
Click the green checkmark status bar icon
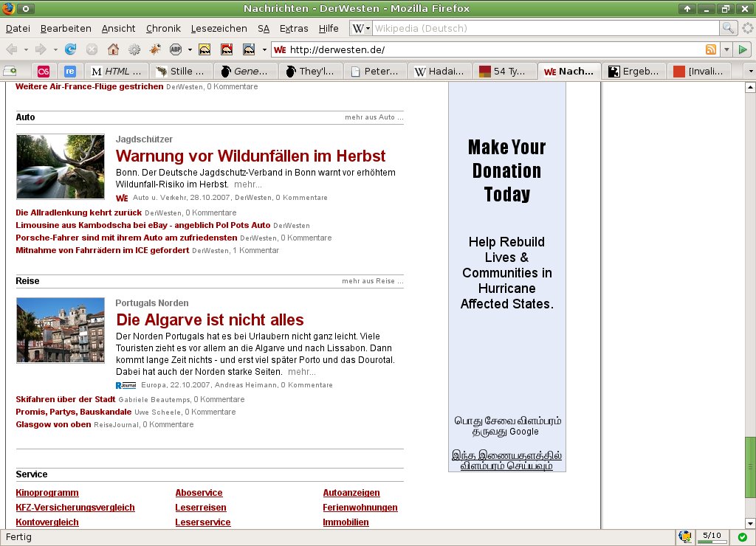[742, 537]
